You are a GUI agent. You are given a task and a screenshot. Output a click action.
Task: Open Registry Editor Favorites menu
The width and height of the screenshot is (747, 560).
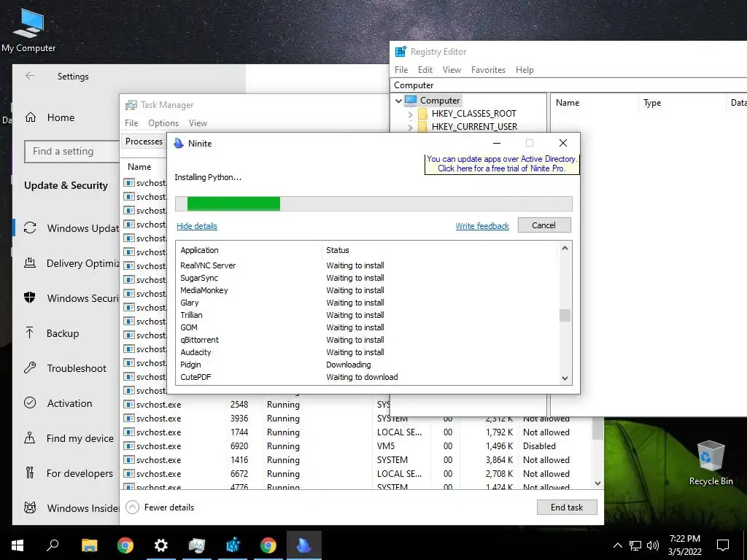pyautogui.click(x=488, y=69)
